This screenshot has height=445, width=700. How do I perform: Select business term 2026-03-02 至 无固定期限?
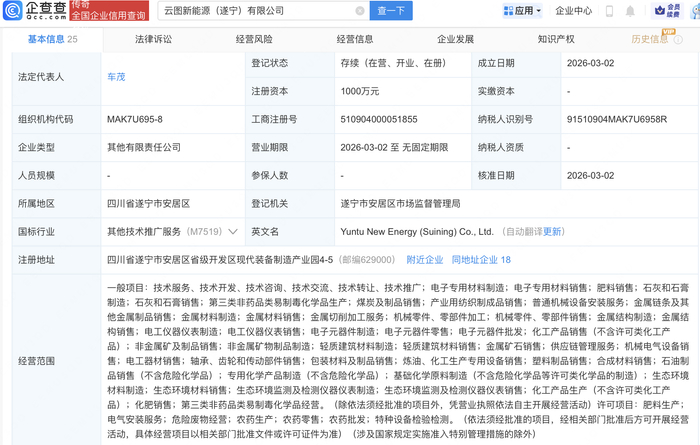(x=394, y=147)
